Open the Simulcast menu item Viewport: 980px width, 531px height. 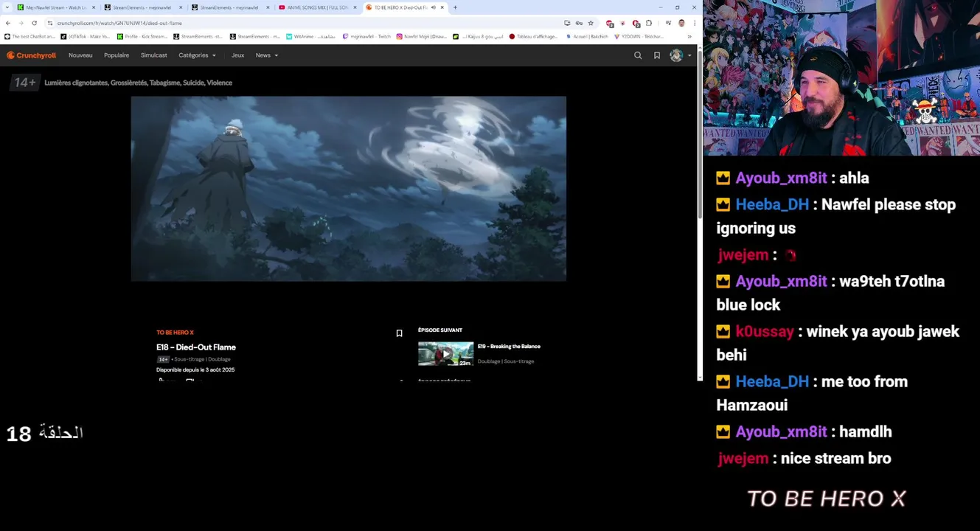tap(154, 55)
